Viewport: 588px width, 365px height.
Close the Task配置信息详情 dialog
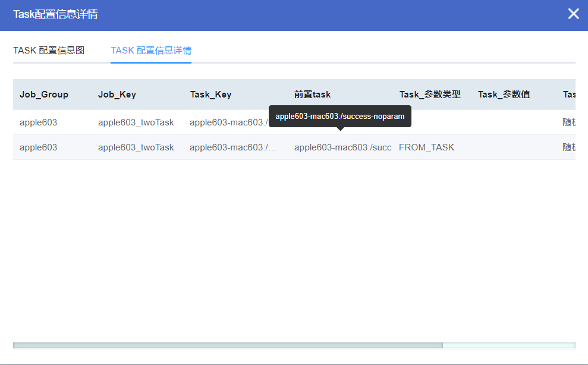tap(573, 13)
